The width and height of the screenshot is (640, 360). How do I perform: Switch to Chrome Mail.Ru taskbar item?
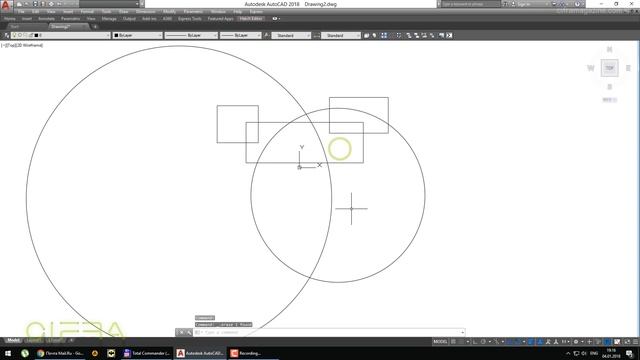[x=60, y=353]
